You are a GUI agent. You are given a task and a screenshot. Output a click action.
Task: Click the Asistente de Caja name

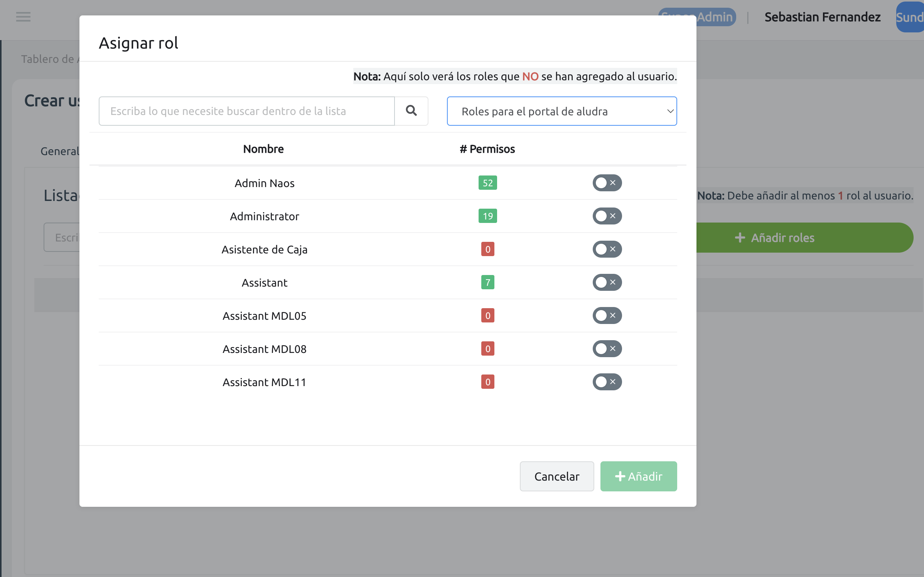point(265,250)
